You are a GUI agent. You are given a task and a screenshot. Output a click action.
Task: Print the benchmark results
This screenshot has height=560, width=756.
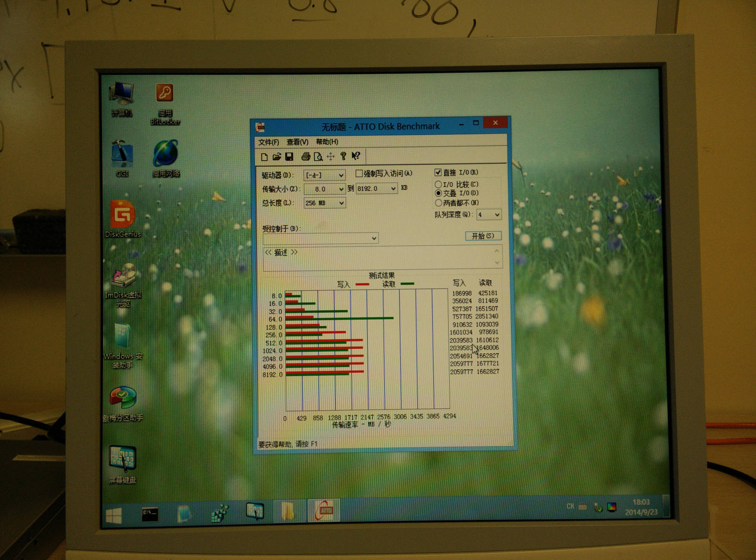click(x=306, y=157)
